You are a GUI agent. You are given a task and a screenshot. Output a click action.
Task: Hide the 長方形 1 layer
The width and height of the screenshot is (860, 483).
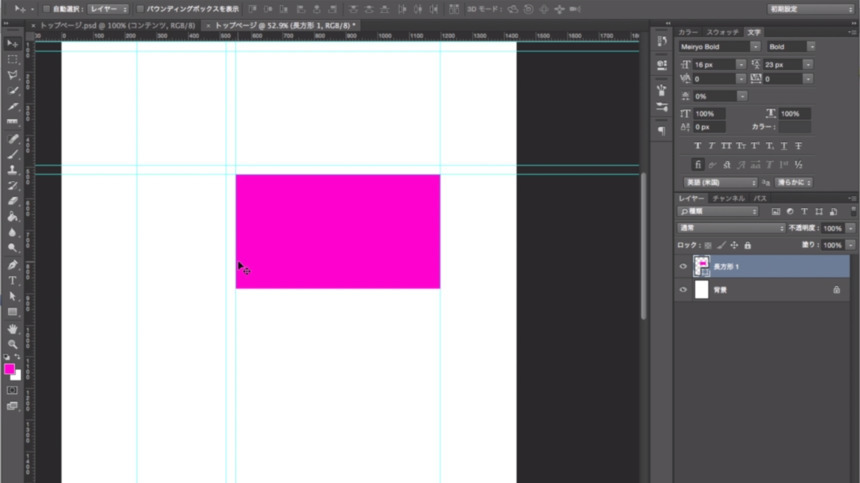[683, 266]
